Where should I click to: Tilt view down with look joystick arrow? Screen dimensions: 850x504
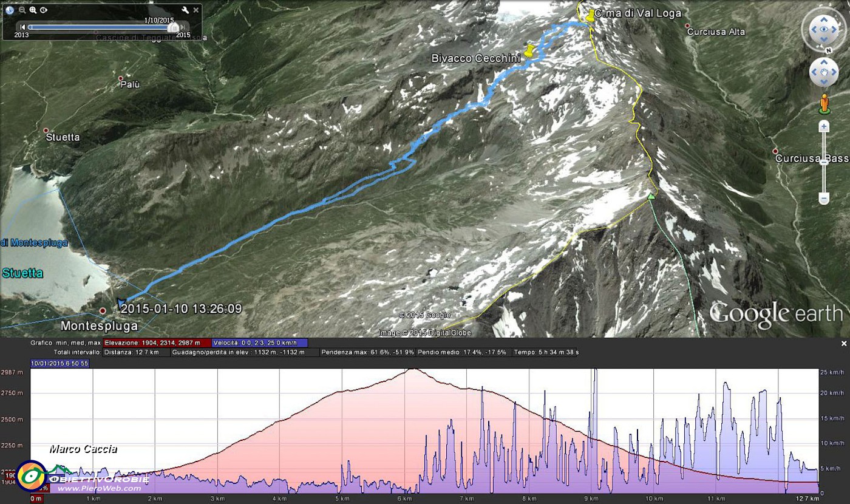tap(824, 40)
